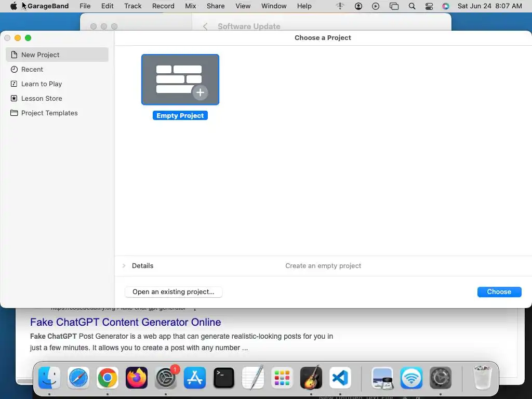Show Recent projects in sidebar
The width and height of the screenshot is (532, 399).
[57, 69]
